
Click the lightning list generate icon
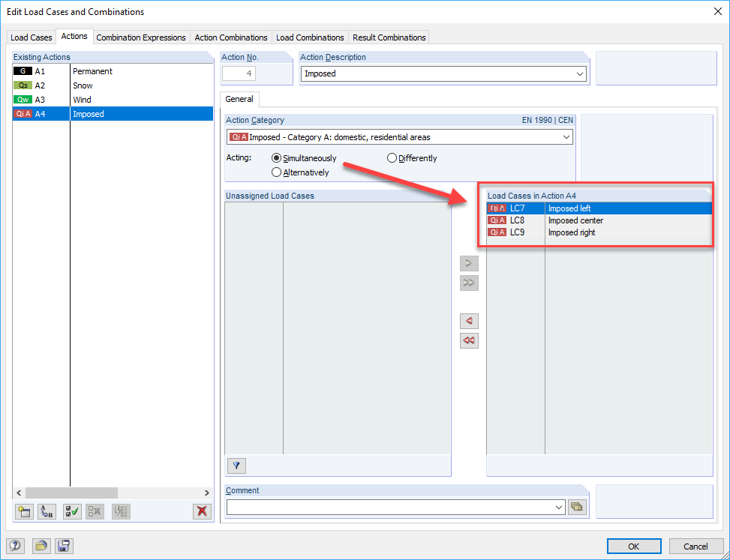tap(121, 511)
